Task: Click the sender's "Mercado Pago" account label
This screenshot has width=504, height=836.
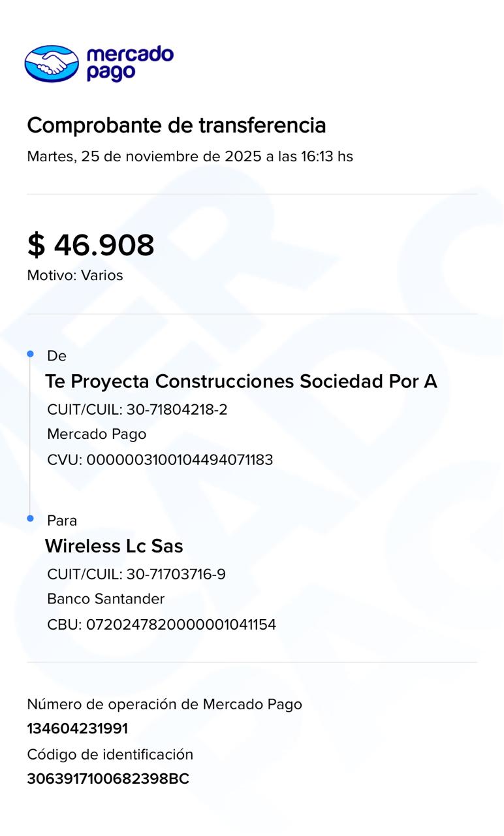Action: pyautogui.click(x=97, y=434)
